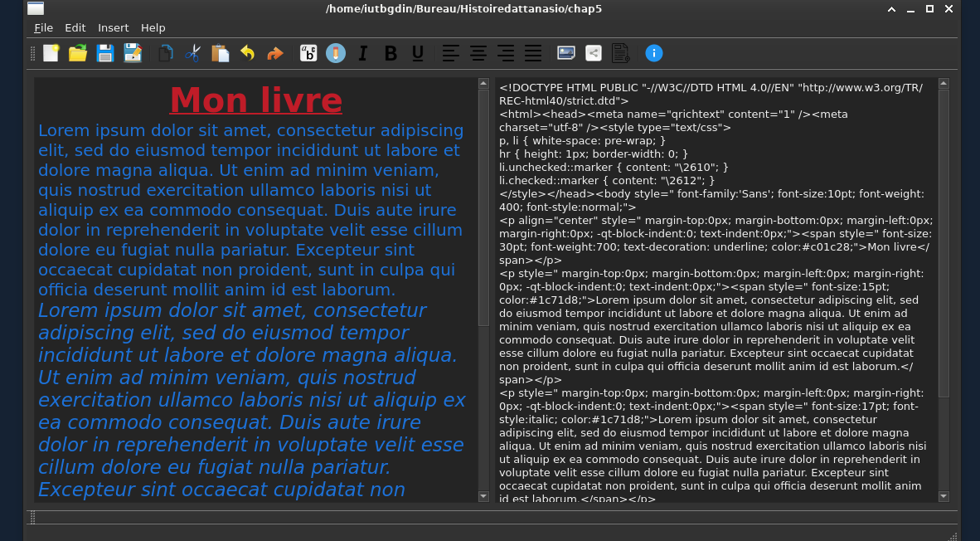
Task: Click the document settings page icon
Action: 621,53
